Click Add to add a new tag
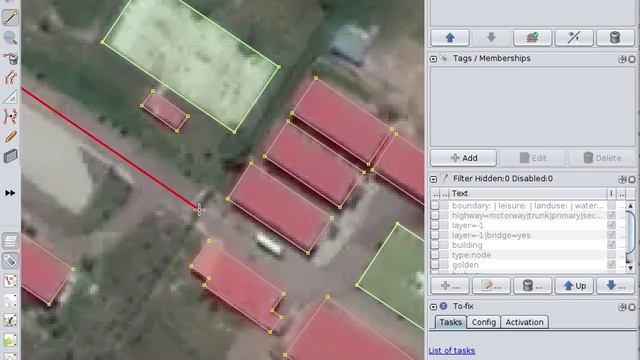This screenshot has width=640, height=360. point(463,158)
